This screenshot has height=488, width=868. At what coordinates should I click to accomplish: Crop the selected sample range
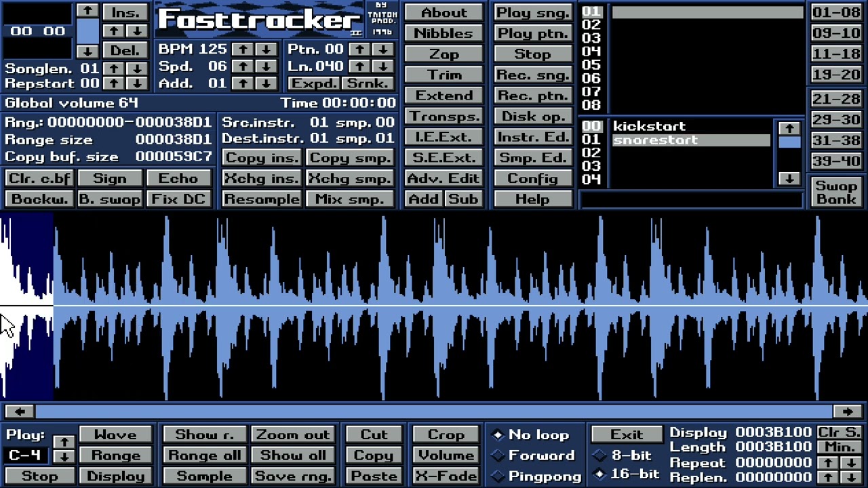[x=446, y=435]
